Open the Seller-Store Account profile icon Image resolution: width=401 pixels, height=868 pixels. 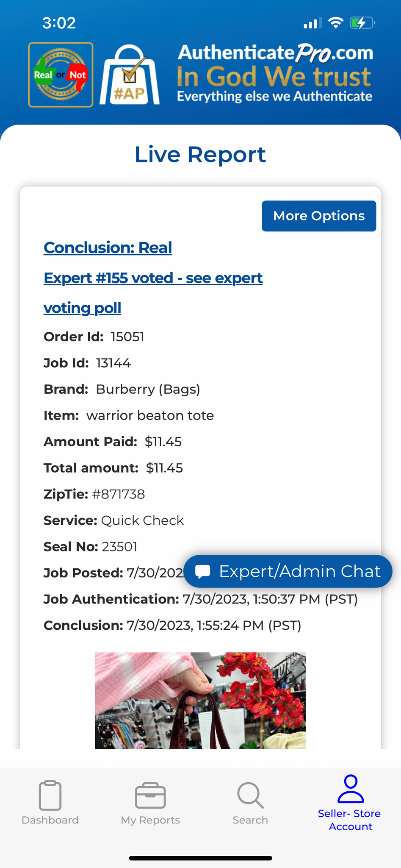tap(351, 789)
